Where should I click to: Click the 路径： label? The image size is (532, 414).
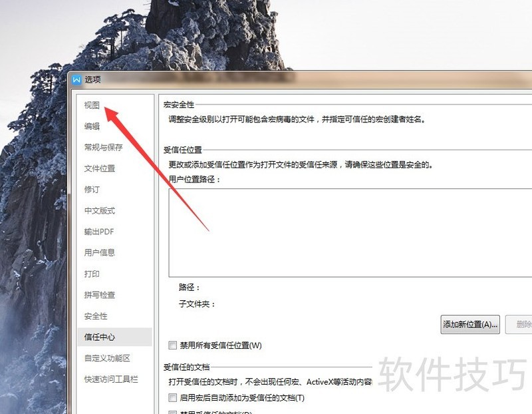(190, 288)
